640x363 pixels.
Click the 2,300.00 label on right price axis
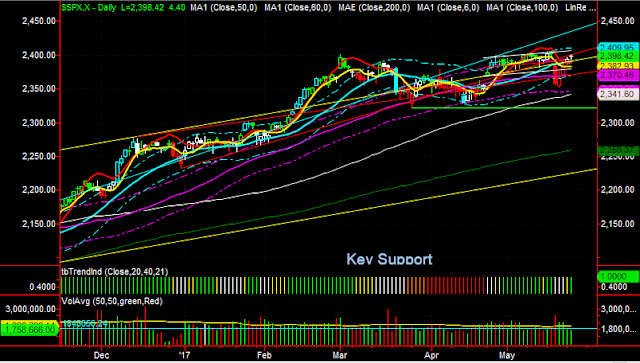pos(617,122)
